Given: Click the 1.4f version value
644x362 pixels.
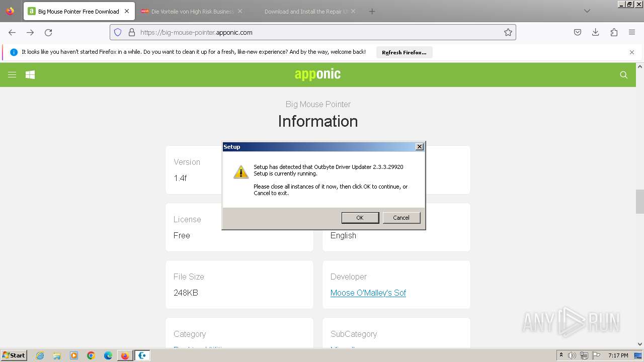Looking at the screenshot, I should pyautogui.click(x=180, y=178).
